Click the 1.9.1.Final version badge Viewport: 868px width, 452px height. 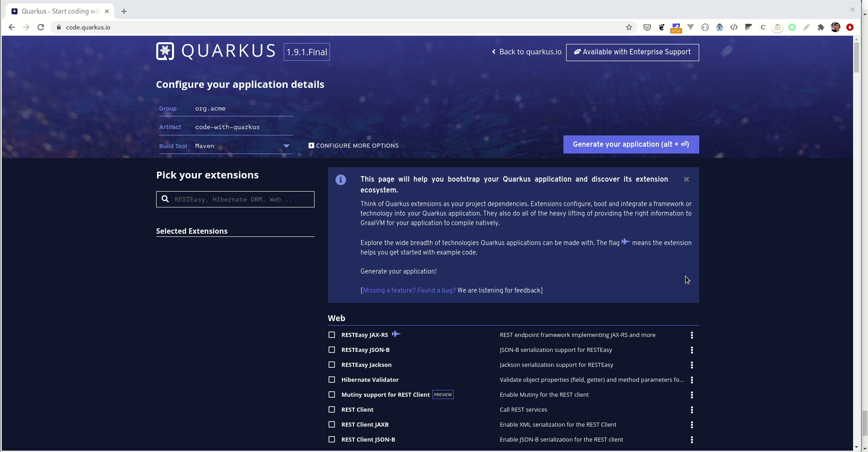coord(307,52)
